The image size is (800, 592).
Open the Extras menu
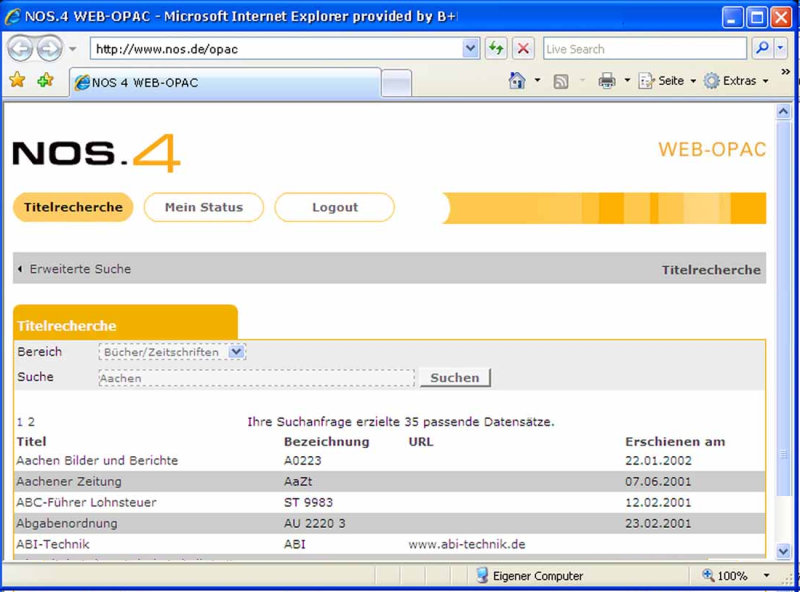[736, 81]
